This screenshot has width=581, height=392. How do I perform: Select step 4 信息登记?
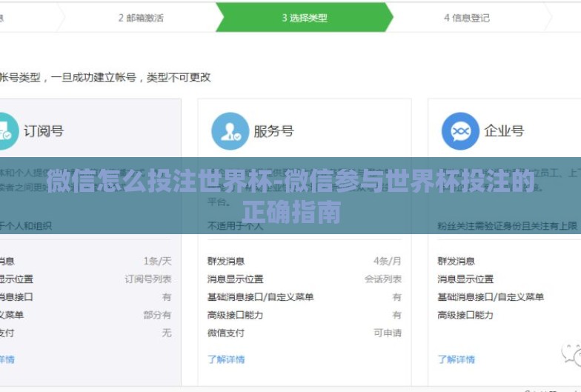tap(467, 18)
